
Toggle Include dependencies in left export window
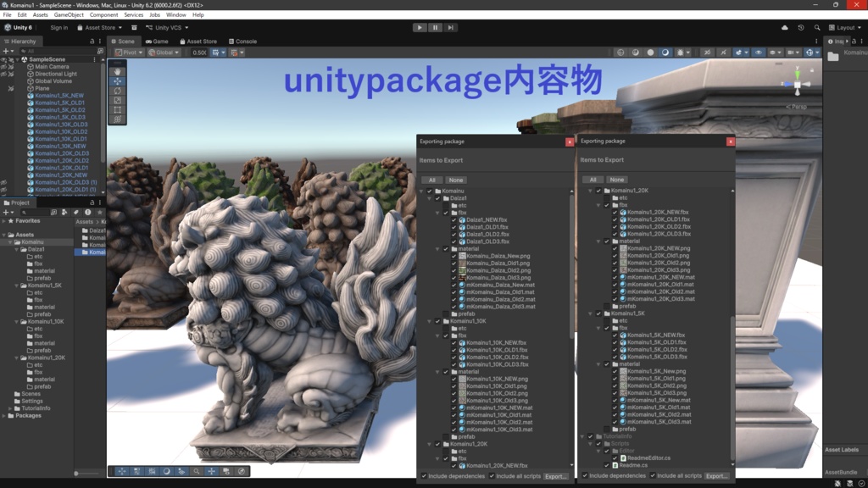click(424, 476)
